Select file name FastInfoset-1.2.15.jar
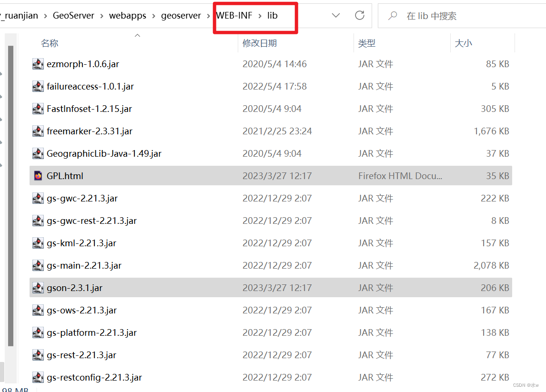 [89, 109]
